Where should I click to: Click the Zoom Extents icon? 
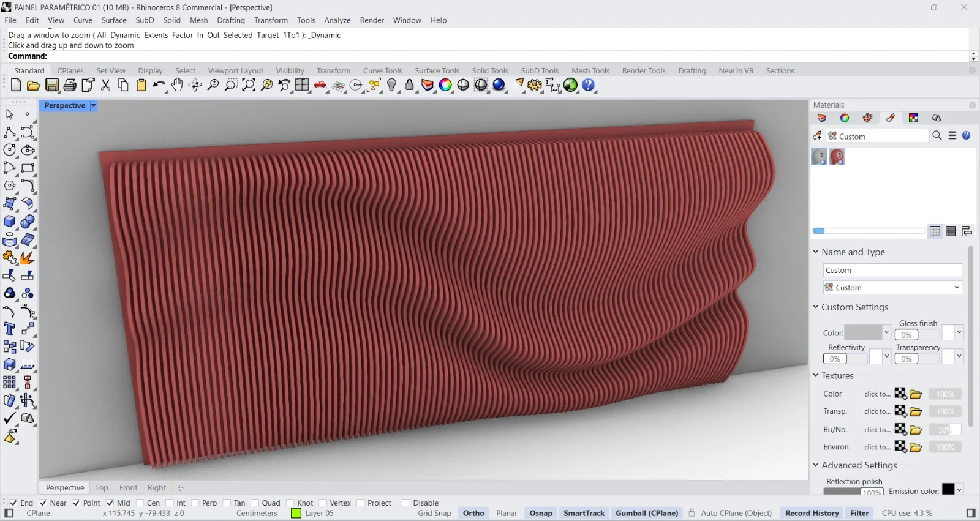tap(249, 85)
